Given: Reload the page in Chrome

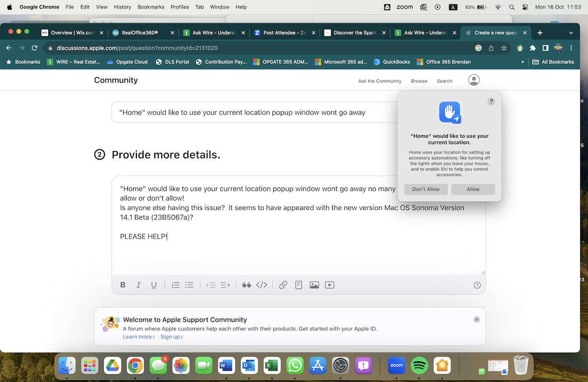Looking at the screenshot, I should pyautogui.click(x=34, y=48).
